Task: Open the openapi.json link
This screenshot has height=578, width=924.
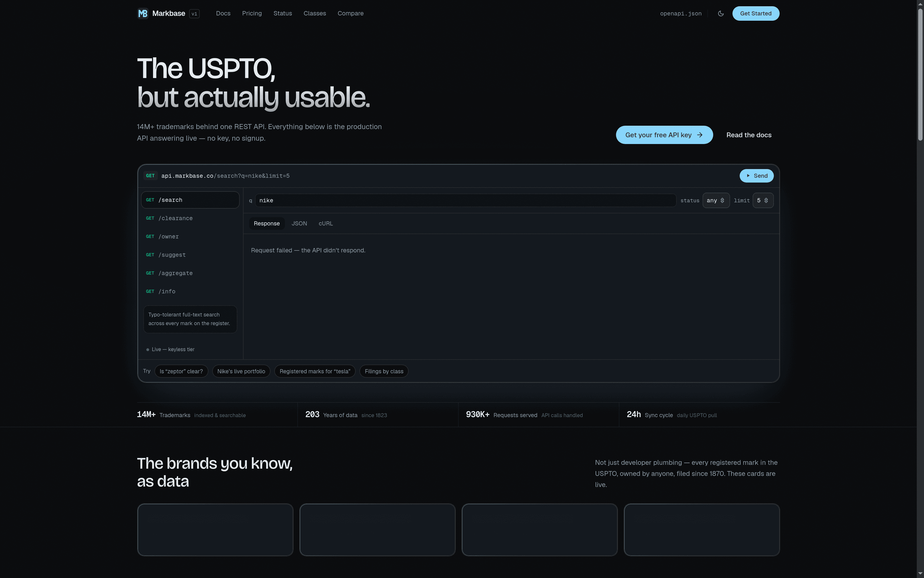Action: click(680, 13)
